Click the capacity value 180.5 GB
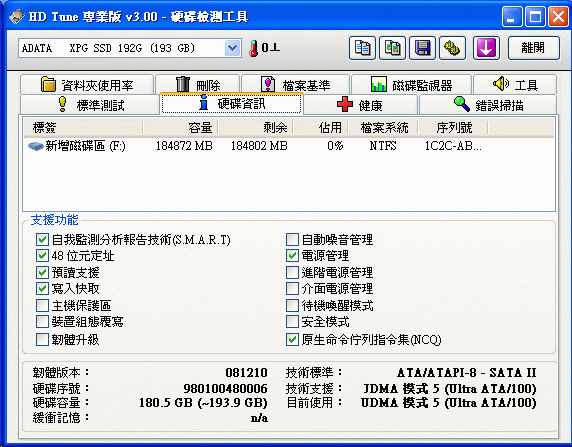 pyautogui.click(x=203, y=403)
